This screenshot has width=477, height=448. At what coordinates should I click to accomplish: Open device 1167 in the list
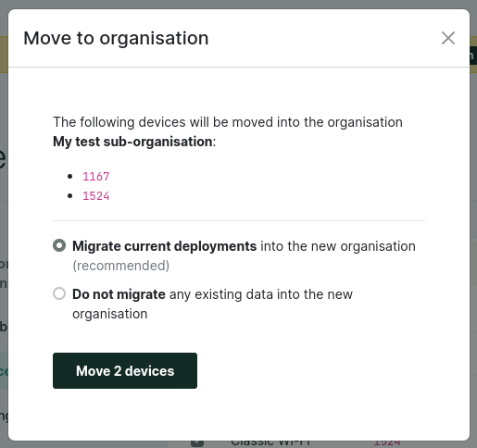point(96,177)
